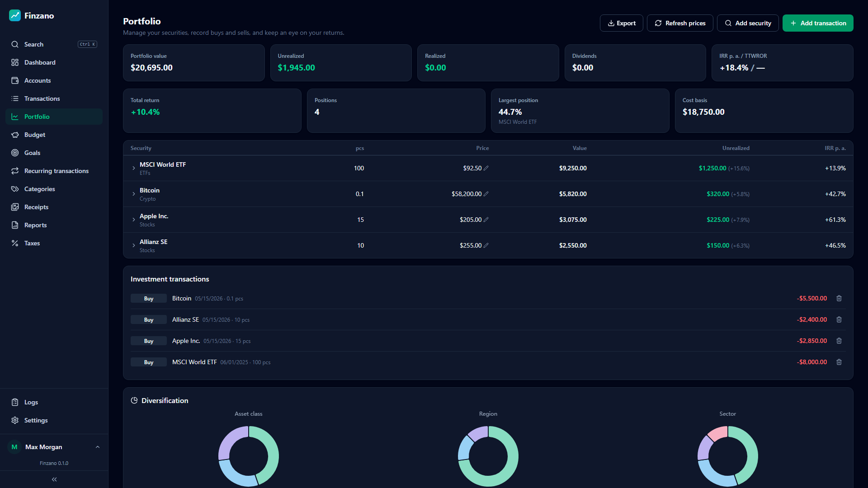Click the Region donut chart
Viewport: 868px width, 488px height.
[488, 456]
